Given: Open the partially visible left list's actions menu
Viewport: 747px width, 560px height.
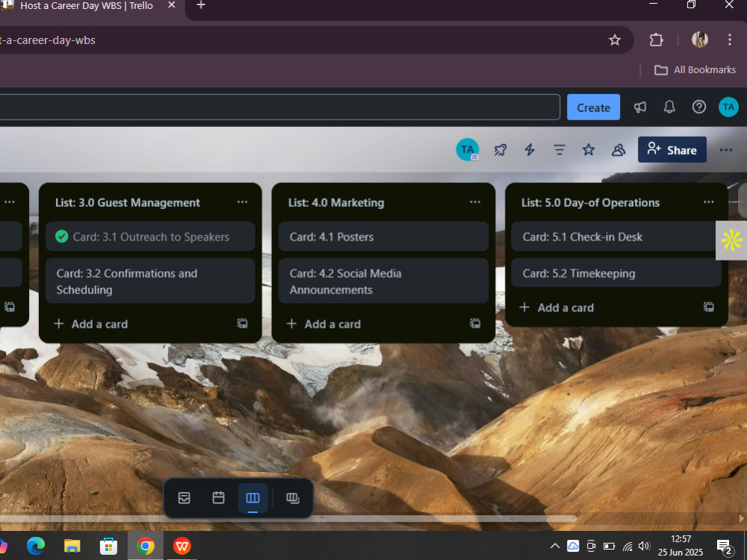Looking at the screenshot, I should pyautogui.click(x=10, y=202).
